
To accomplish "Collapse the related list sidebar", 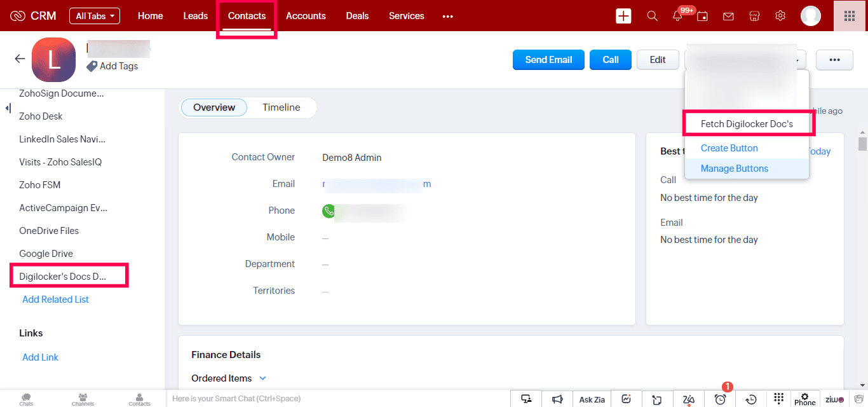I will [x=8, y=108].
